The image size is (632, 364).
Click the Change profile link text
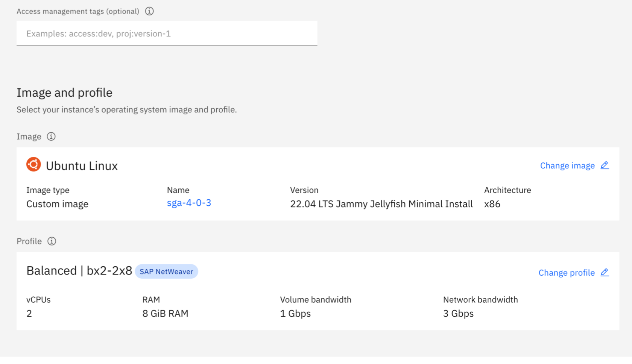567,273
